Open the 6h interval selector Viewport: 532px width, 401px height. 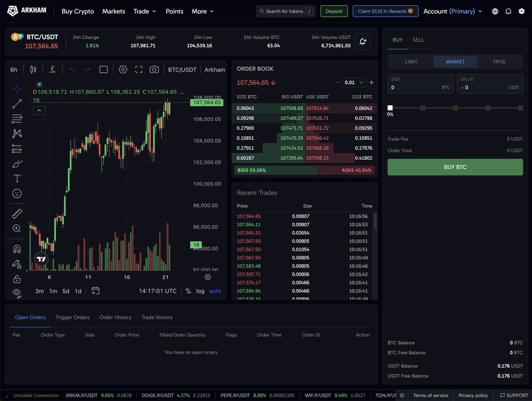point(14,70)
